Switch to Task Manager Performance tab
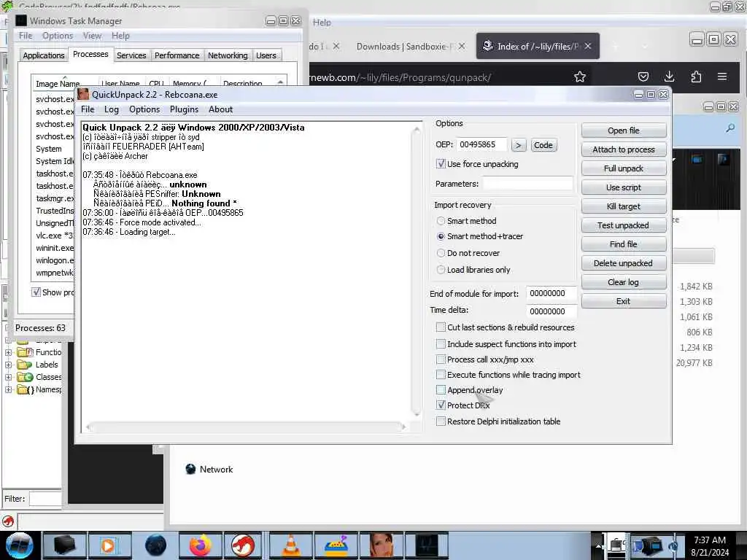 pyautogui.click(x=177, y=55)
